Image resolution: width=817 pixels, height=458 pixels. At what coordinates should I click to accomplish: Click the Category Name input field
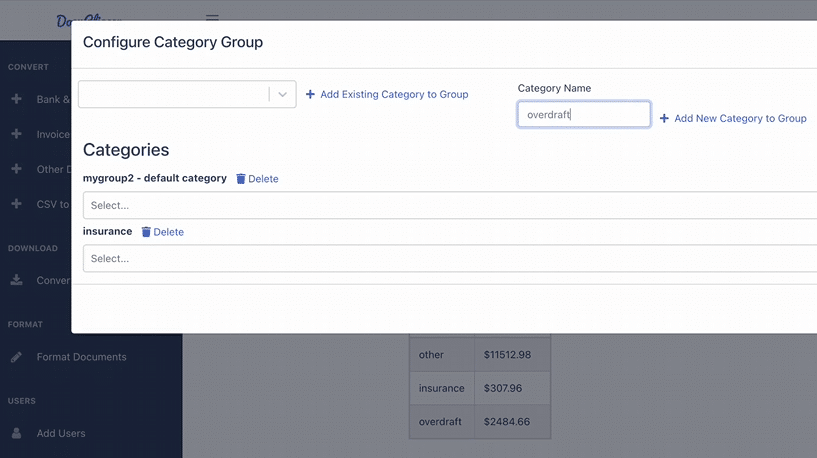[584, 115]
